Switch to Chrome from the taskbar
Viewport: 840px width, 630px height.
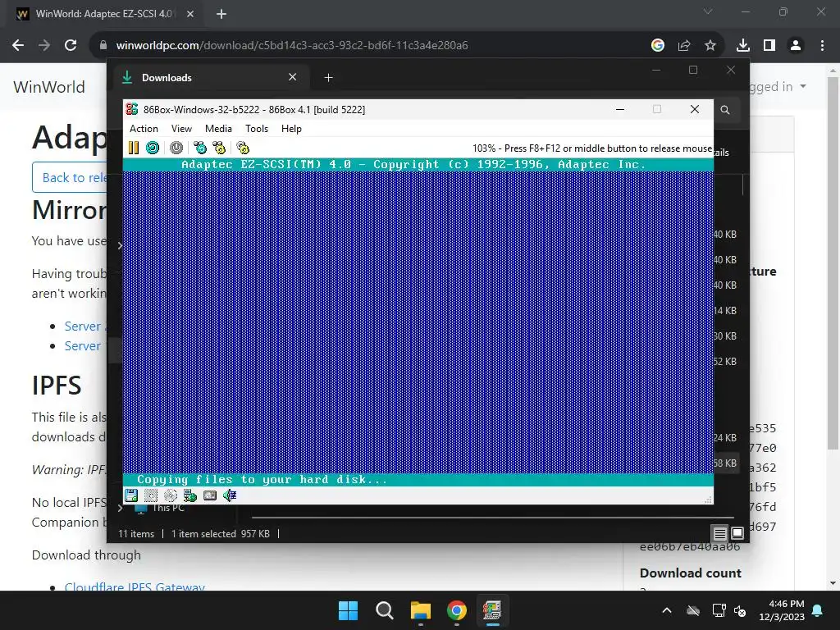(456, 610)
